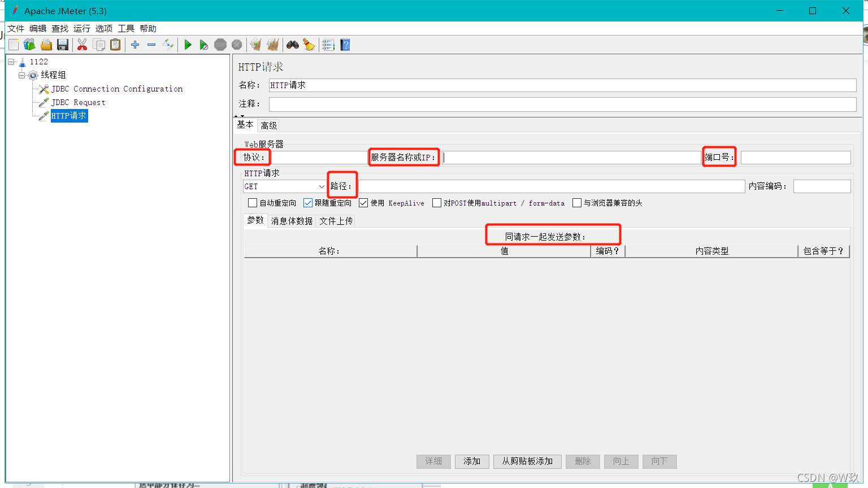This screenshot has height=488, width=868.
Task: Click the 向下 button
Action: click(x=659, y=461)
